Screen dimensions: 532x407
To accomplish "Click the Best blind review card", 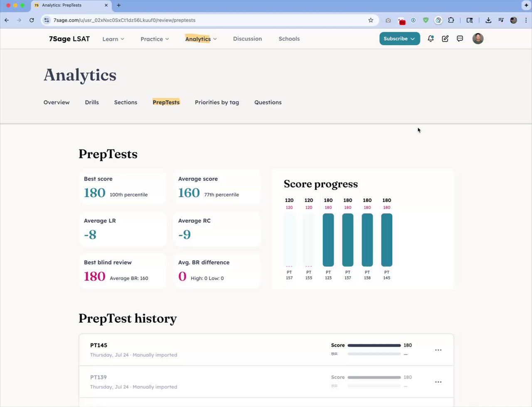I will click(x=122, y=271).
